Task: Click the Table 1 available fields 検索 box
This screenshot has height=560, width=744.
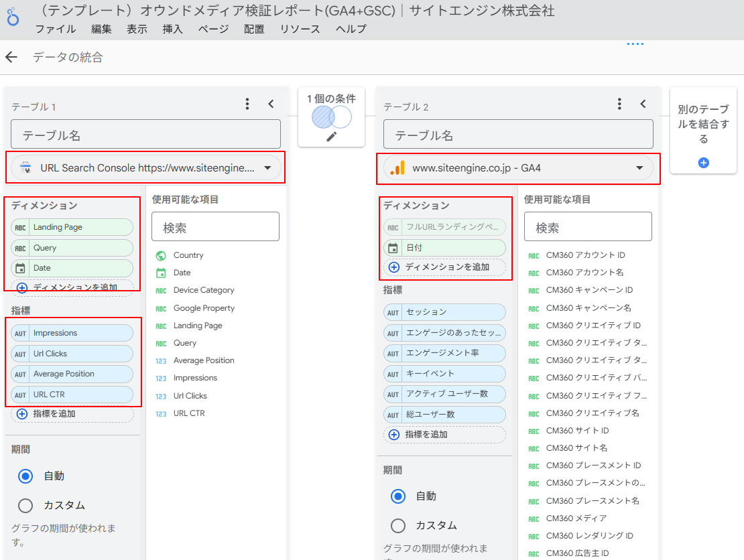Action: point(215,226)
